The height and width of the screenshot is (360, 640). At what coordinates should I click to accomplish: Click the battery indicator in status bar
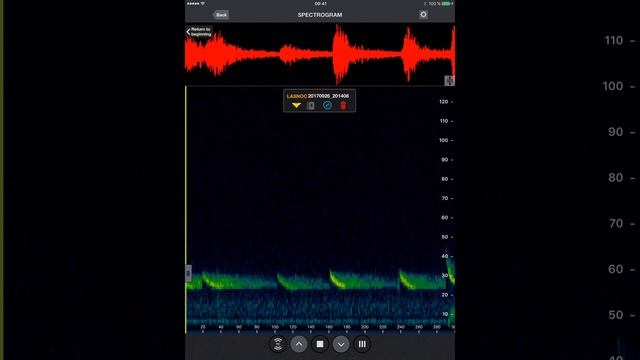coord(447,4)
